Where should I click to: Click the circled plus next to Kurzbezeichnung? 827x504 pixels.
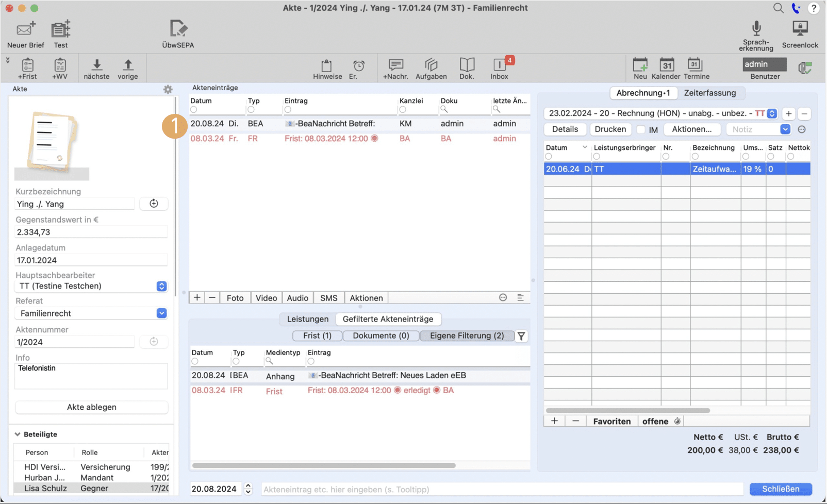(154, 203)
